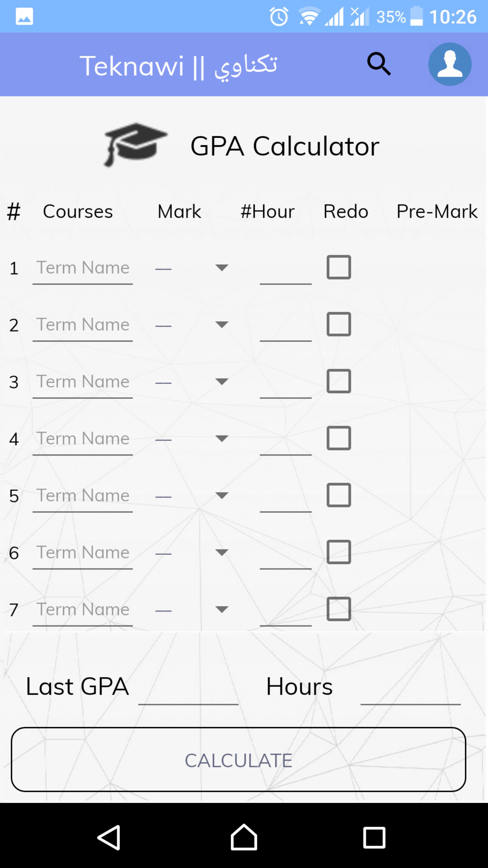
Task: Open the user profile avatar
Action: 450,64
